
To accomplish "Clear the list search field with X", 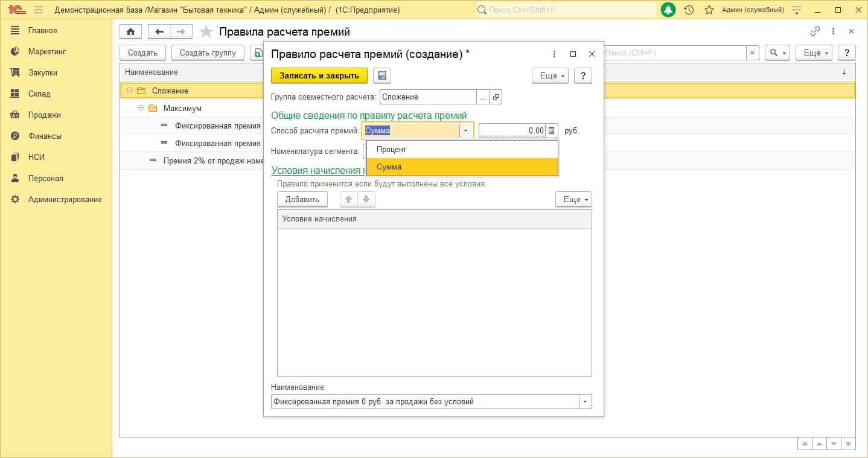I will point(753,53).
